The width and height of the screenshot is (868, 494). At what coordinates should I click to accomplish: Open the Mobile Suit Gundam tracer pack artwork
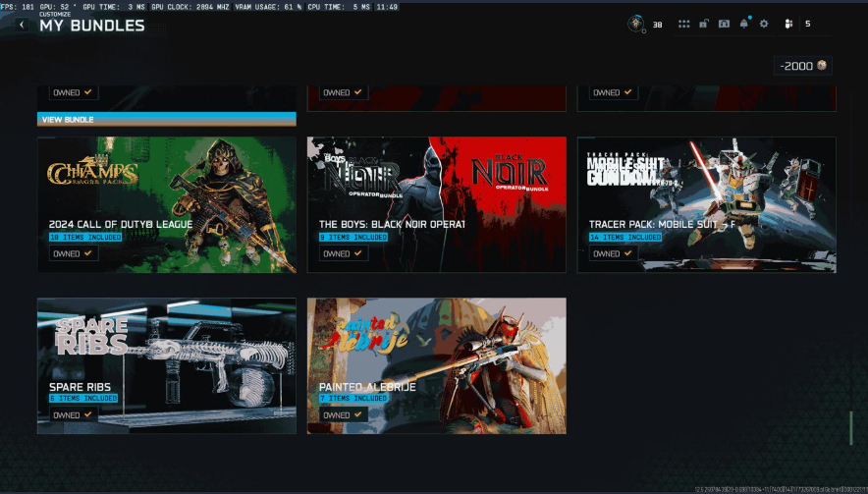pyautogui.click(x=707, y=204)
